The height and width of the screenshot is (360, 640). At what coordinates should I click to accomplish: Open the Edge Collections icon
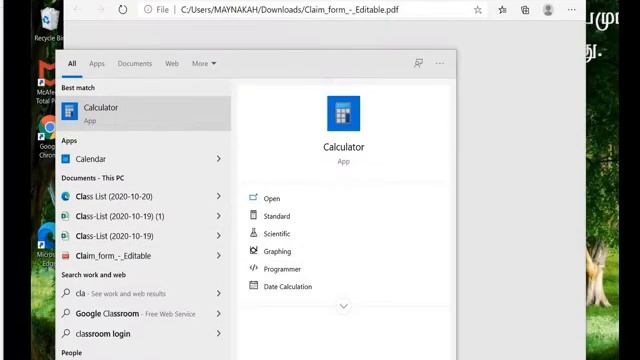click(x=525, y=10)
